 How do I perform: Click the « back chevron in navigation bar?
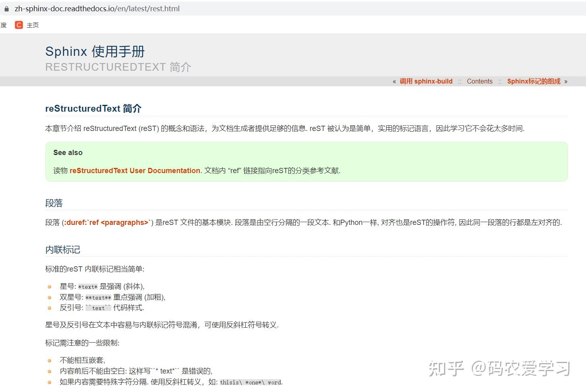pos(394,81)
